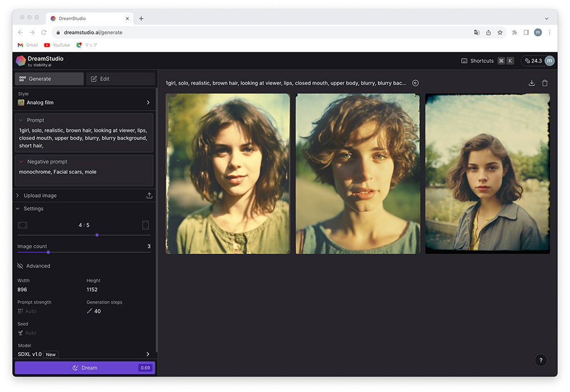Click the address bar URL
The height and width of the screenshot is (392, 570).
click(93, 32)
